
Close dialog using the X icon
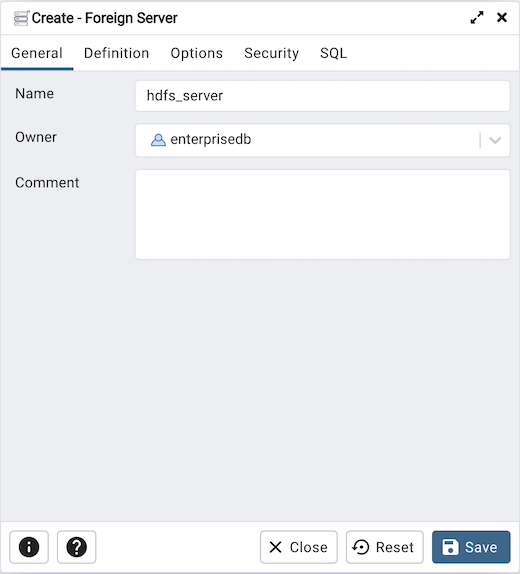coord(502,17)
